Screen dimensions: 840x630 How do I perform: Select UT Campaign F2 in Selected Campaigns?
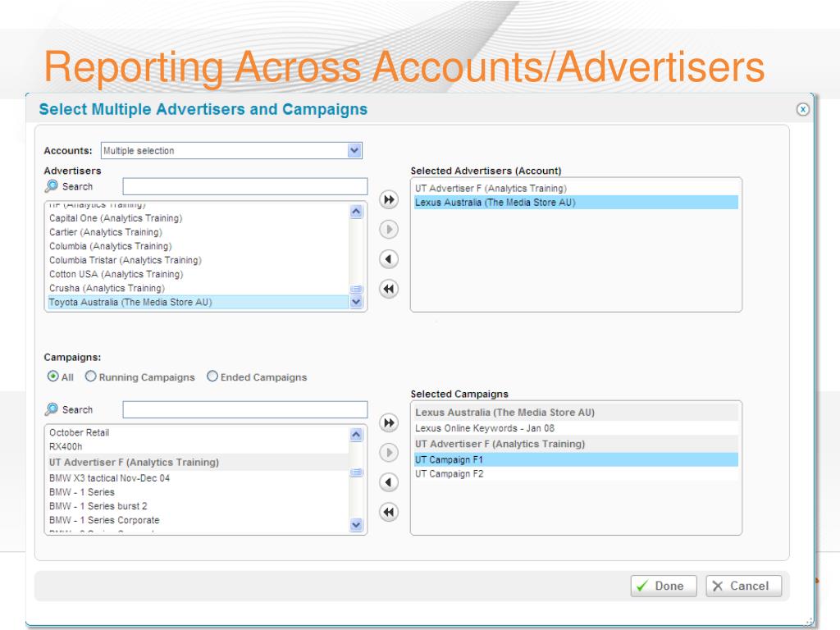(576, 473)
